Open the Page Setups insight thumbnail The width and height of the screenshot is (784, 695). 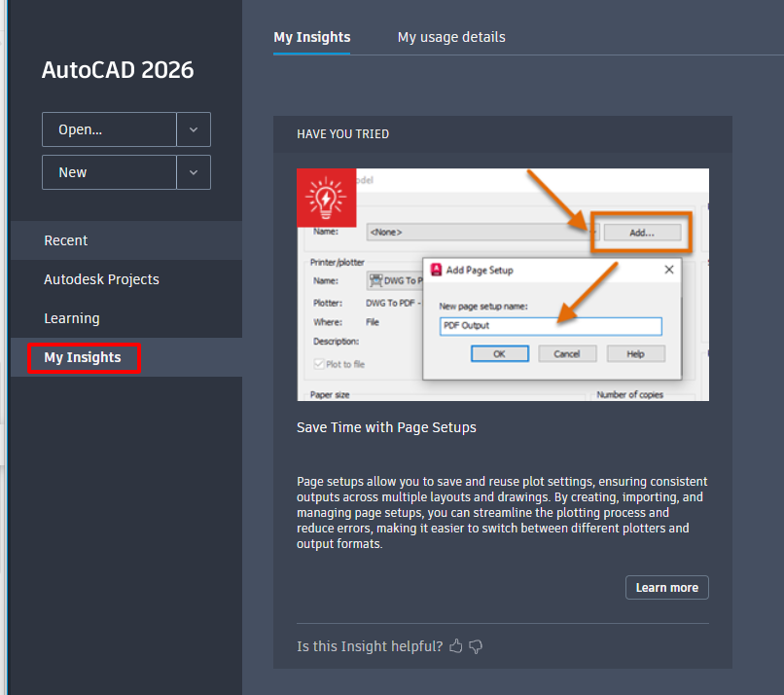tap(503, 284)
